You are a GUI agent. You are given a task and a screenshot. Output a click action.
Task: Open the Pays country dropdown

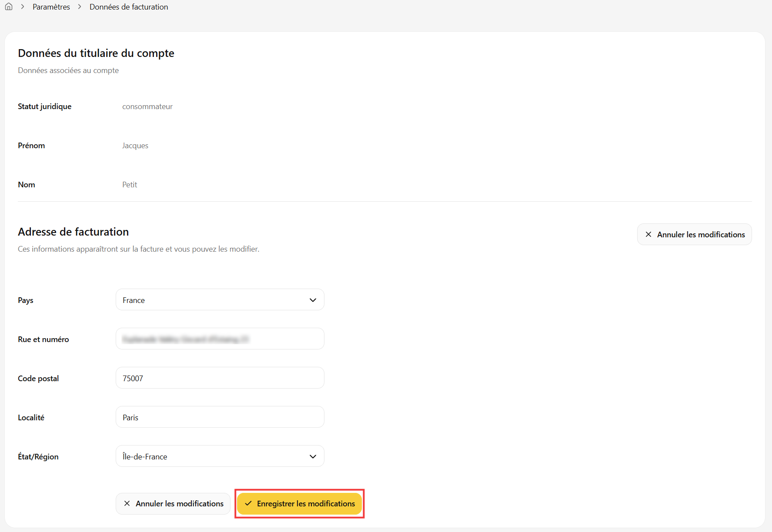pos(220,299)
